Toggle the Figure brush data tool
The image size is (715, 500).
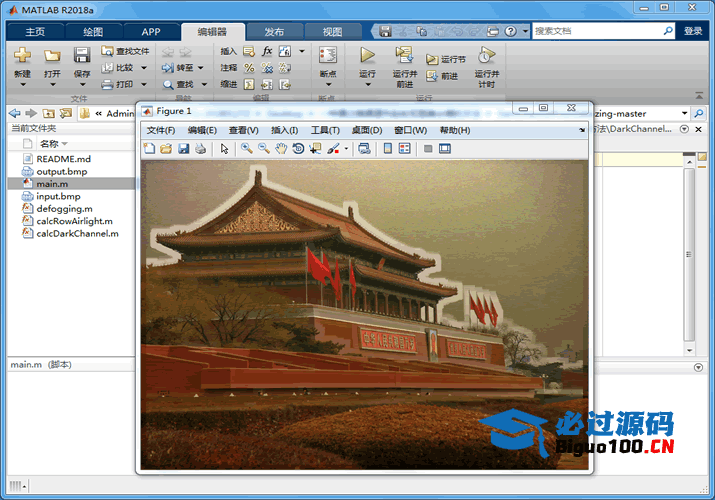pos(333,148)
